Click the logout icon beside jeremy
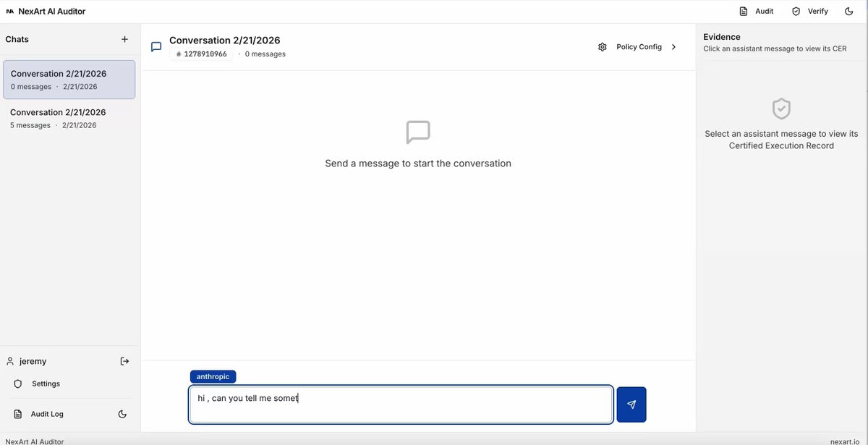This screenshot has width=868, height=445. click(x=124, y=361)
